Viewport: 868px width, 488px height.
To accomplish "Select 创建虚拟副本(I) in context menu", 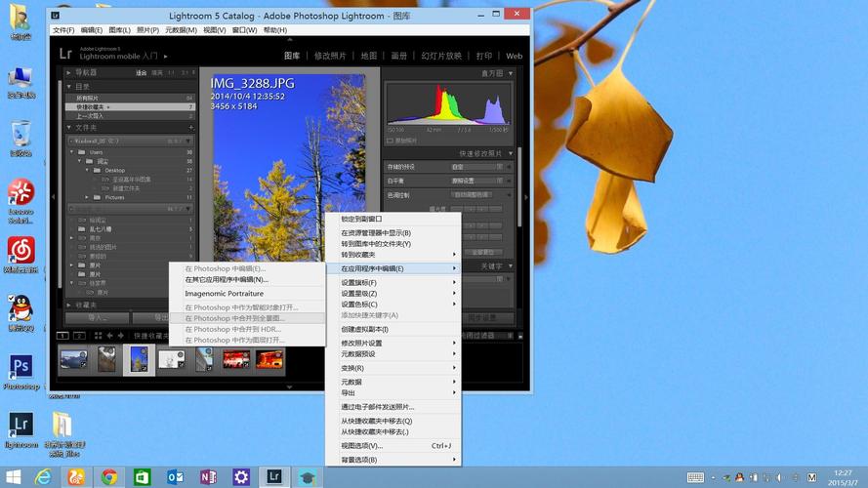I will click(393, 329).
